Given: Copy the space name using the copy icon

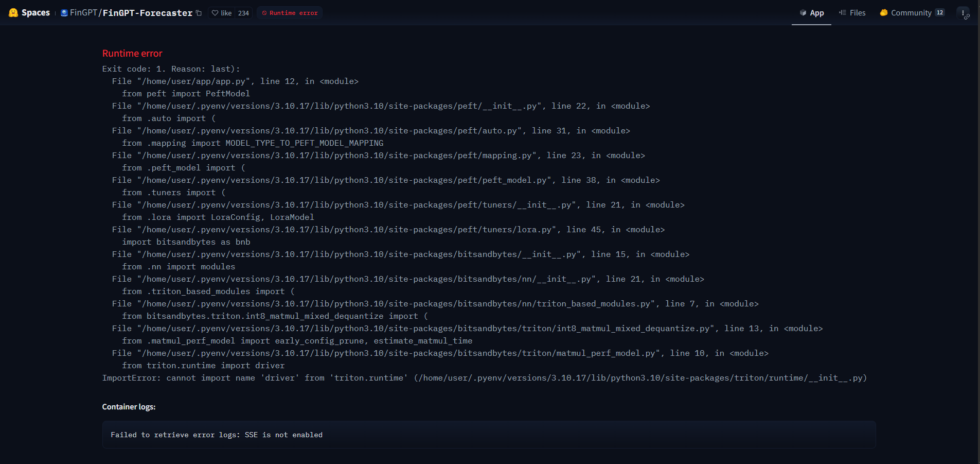Looking at the screenshot, I should [x=199, y=13].
